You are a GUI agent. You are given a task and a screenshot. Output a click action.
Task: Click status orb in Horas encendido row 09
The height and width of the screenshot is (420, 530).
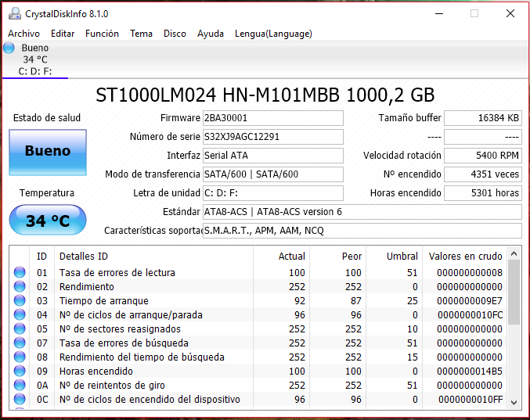20,371
